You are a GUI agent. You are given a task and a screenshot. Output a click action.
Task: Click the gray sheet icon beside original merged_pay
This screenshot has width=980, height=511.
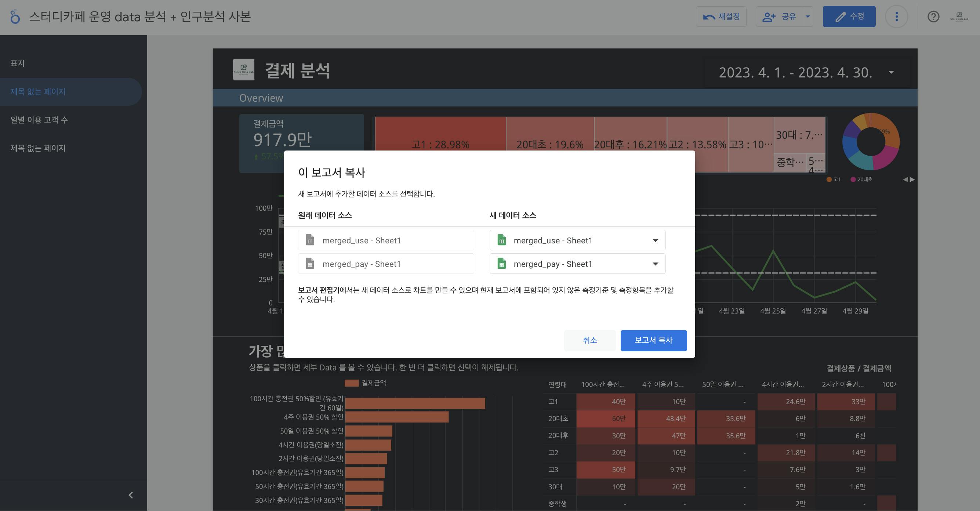point(310,264)
